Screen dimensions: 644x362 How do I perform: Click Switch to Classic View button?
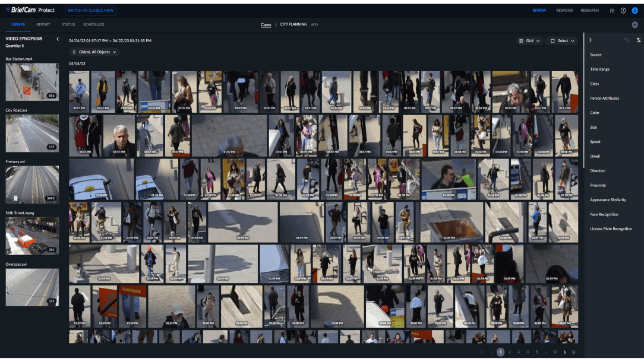(90, 10)
